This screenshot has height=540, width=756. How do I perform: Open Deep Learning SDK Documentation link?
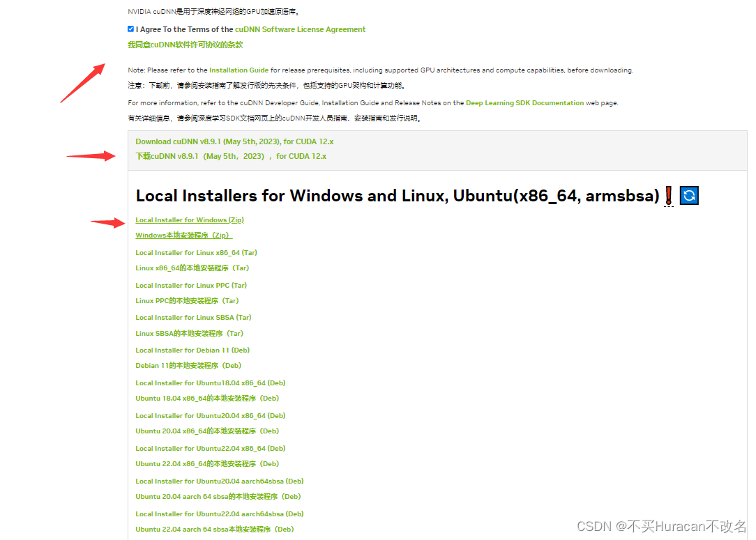pos(524,103)
